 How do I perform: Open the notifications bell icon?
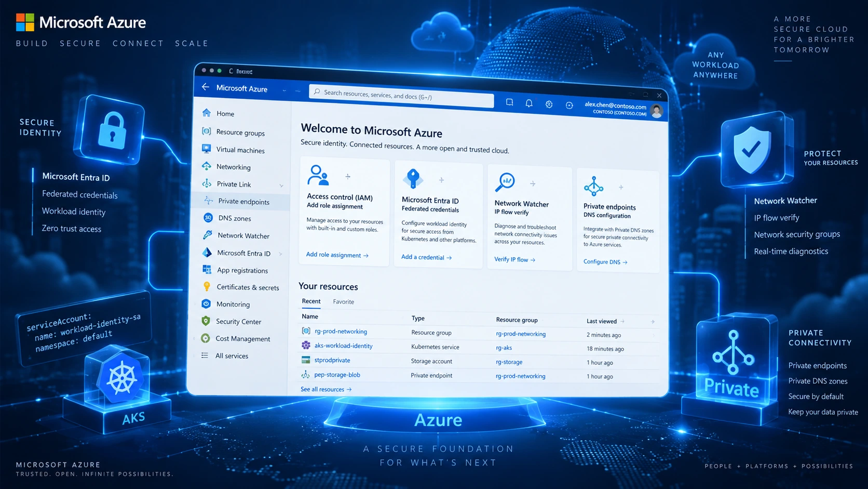pos(529,103)
